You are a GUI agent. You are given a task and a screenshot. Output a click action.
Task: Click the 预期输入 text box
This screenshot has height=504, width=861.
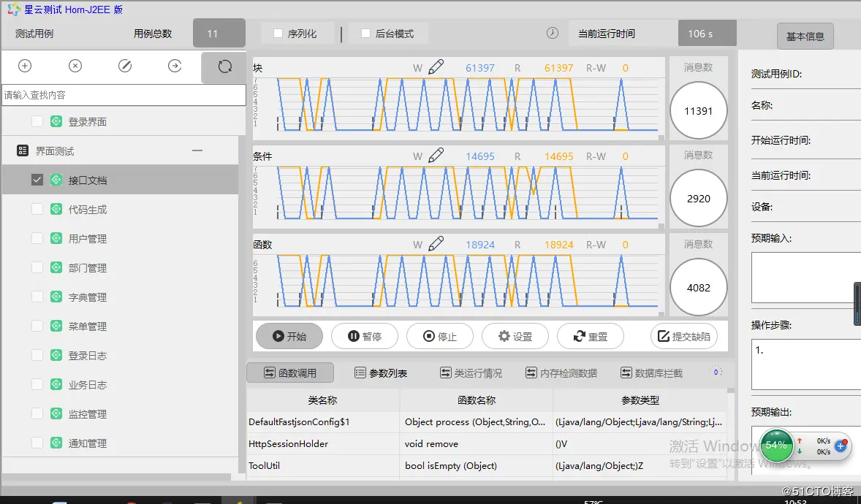(x=805, y=278)
